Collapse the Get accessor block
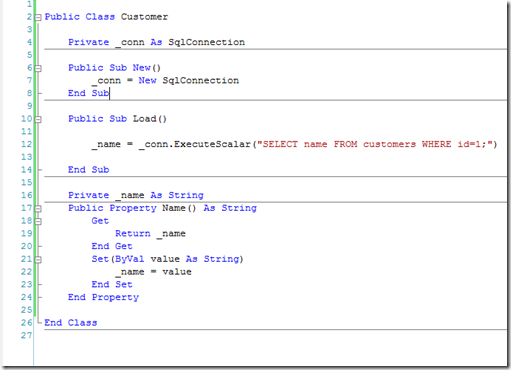The height and width of the screenshot is (370, 511). pos(38,221)
